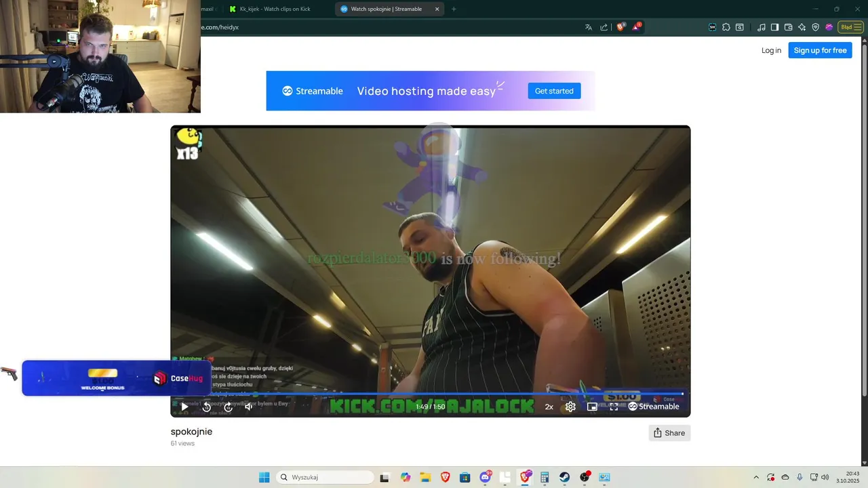This screenshot has width=868, height=488.
Task: Close the Watch spokojnie Streamable tab
Action: point(437,9)
